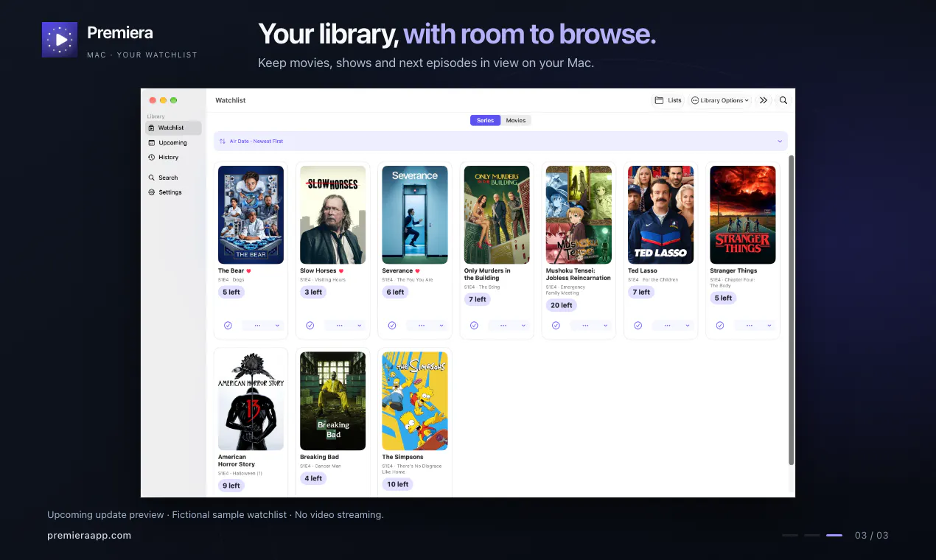The height and width of the screenshot is (560, 936).
Task: Click the 'Stranger Things' title text
Action: tap(733, 271)
